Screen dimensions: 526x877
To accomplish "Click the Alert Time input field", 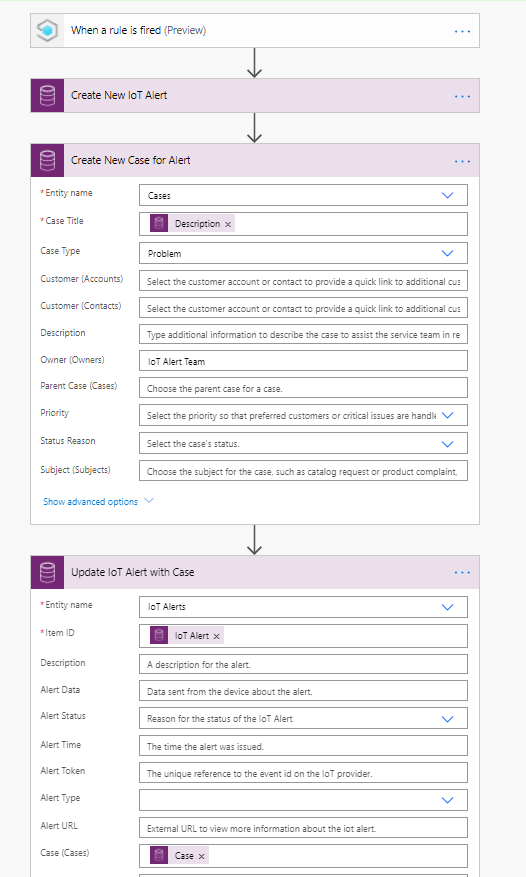I will 303,746.
